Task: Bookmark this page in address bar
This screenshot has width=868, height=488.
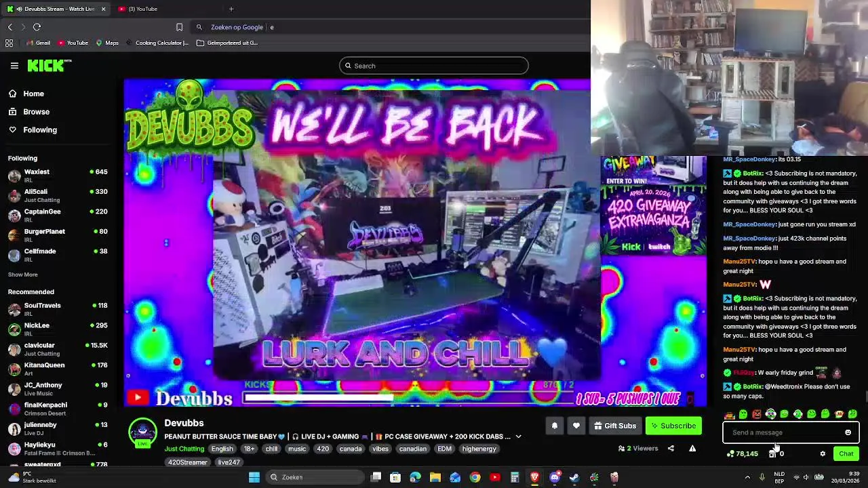Action: tap(179, 27)
